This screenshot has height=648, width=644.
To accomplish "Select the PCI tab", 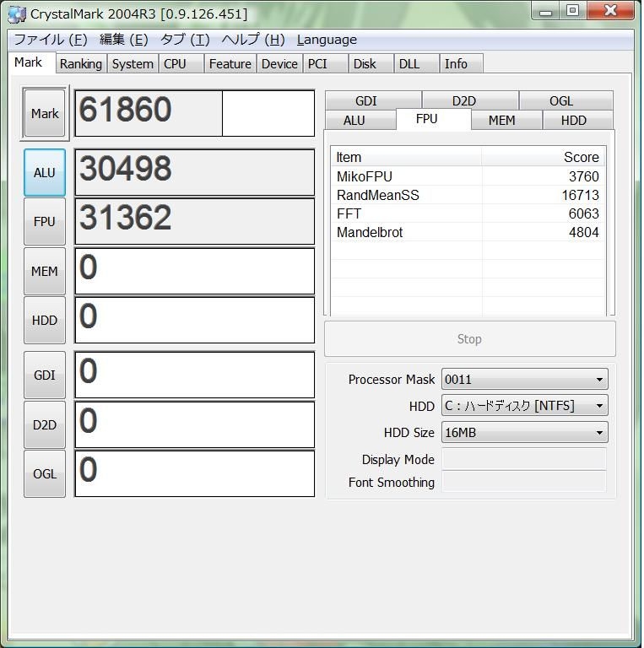I will pos(325,64).
